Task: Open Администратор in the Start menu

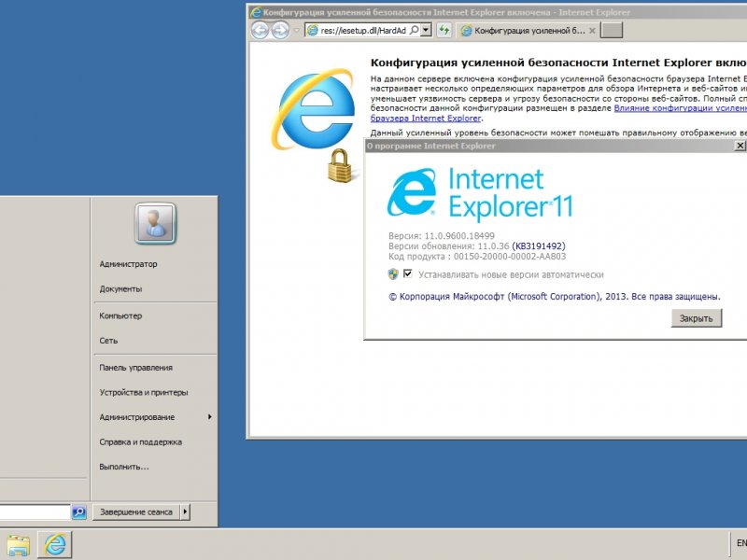Action: [128, 264]
